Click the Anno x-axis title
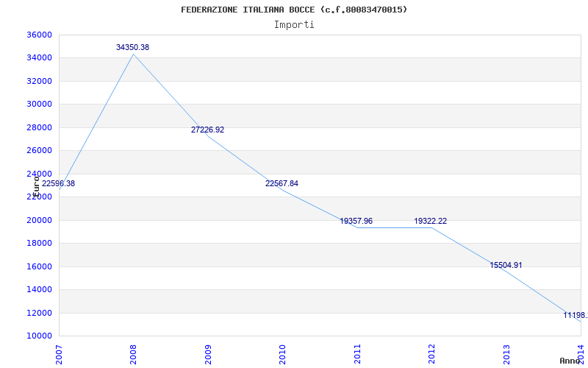 pos(571,361)
